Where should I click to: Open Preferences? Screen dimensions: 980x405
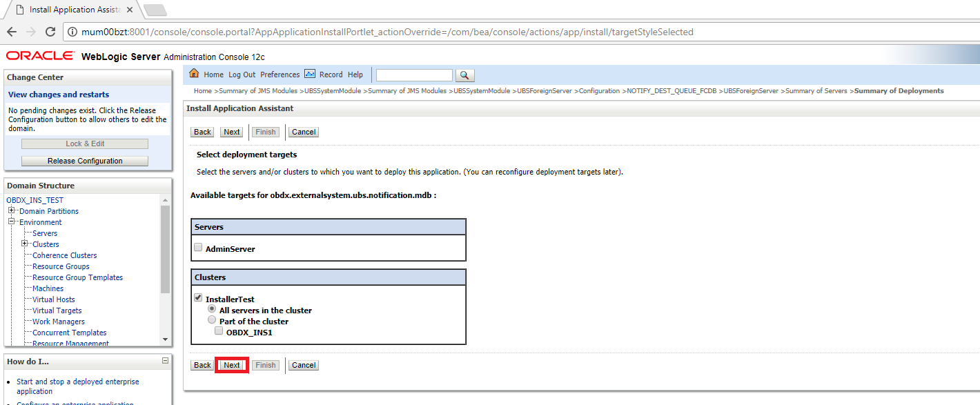click(x=280, y=75)
